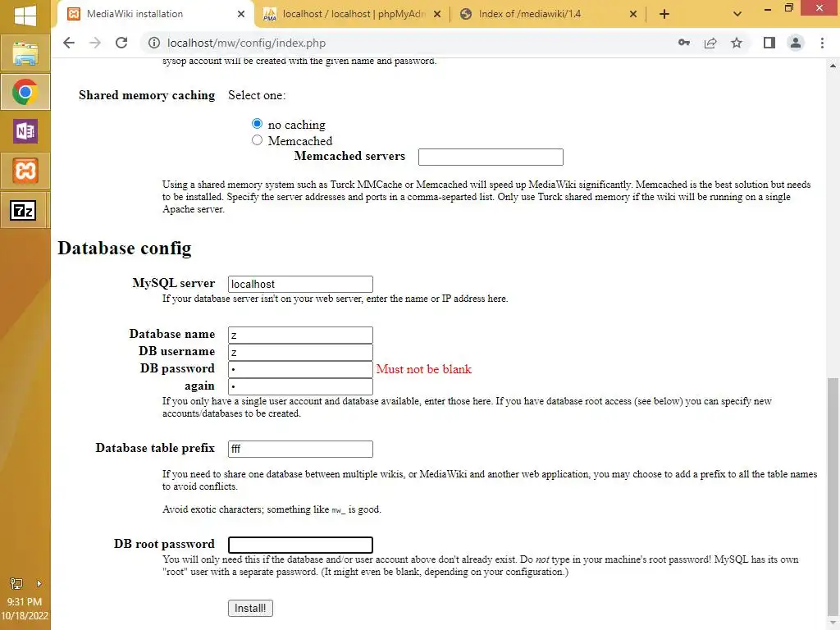Image resolution: width=840 pixels, height=630 pixels.
Task: Click the DB username field
Action: 300,352
